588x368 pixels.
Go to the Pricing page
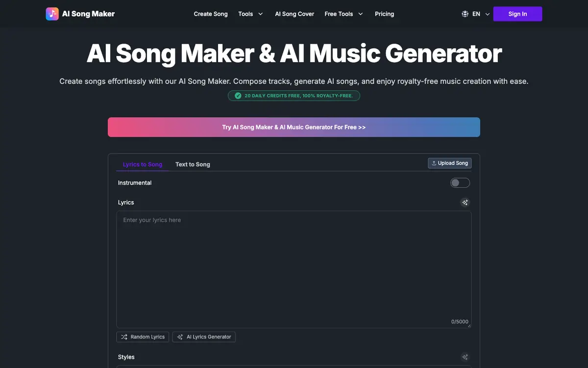click(384, 14)
